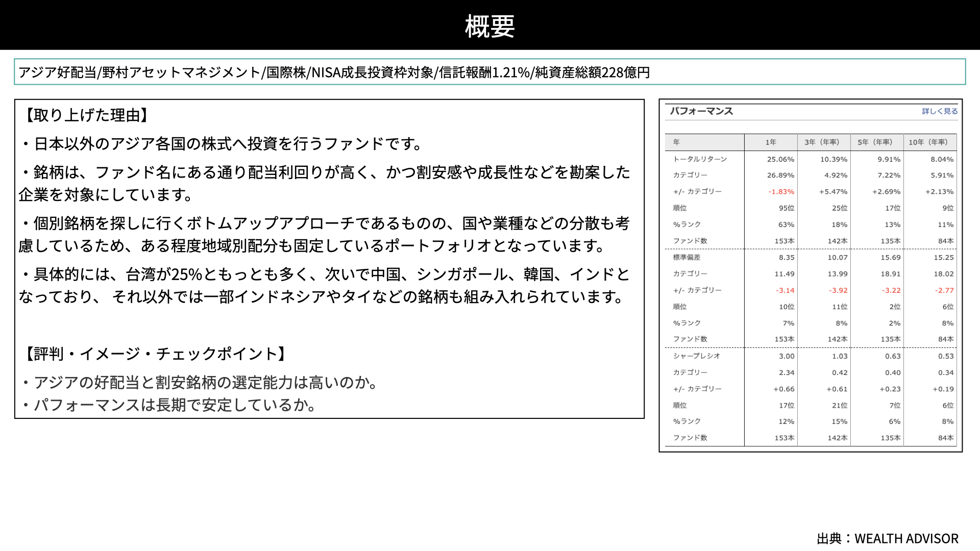Click the 95位 rank value
The height and width of the screenshot is (551, 980).
click(x=787, y=208)
